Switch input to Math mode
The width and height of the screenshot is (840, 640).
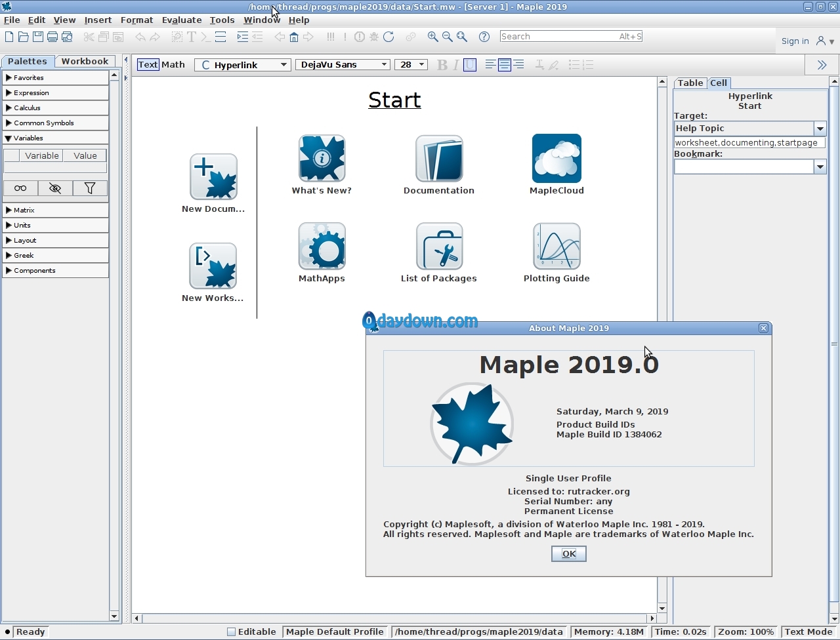click(173, 64)
